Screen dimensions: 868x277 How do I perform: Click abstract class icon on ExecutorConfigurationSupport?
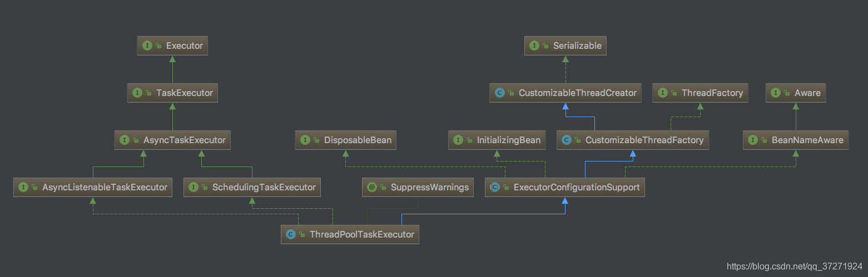[x=495, y=187]
